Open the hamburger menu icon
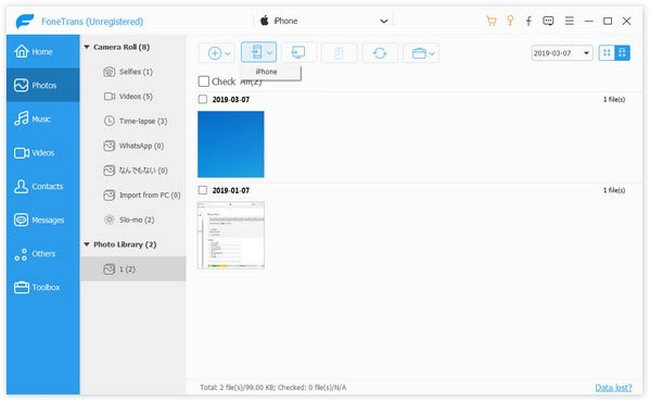The image size is (650, 402). coord(569,21)
